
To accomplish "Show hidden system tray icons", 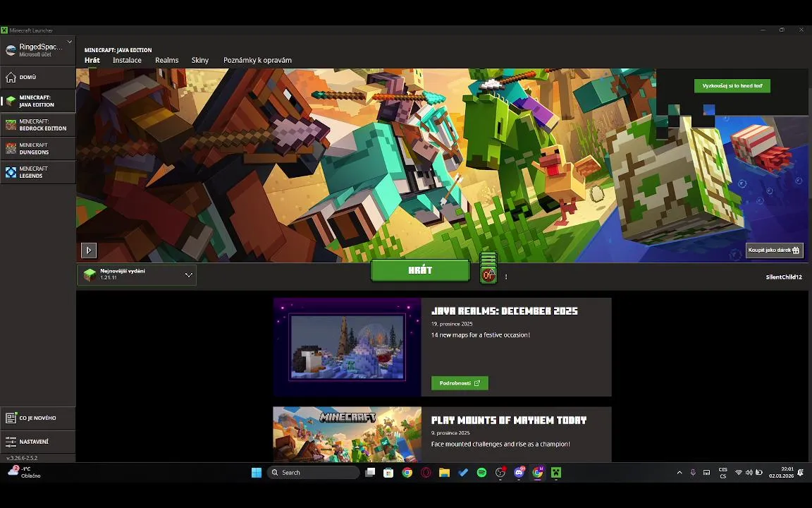I will 679,473.
